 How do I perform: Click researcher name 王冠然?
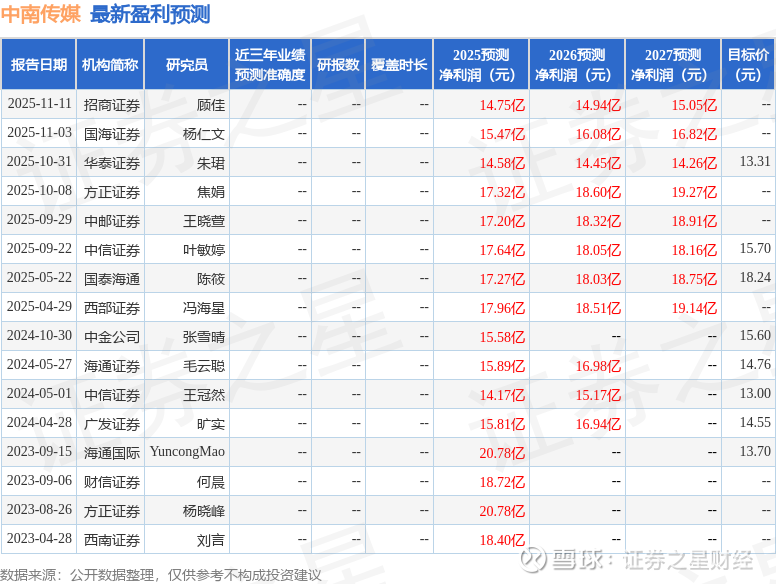pyautogui.click(x=204, y=395)
